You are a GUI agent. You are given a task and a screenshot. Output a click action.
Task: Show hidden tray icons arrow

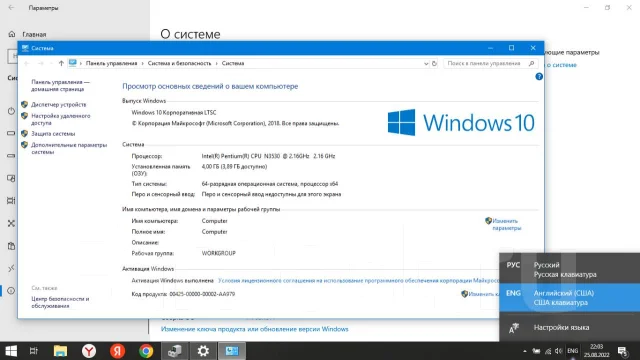coord(524,351)
